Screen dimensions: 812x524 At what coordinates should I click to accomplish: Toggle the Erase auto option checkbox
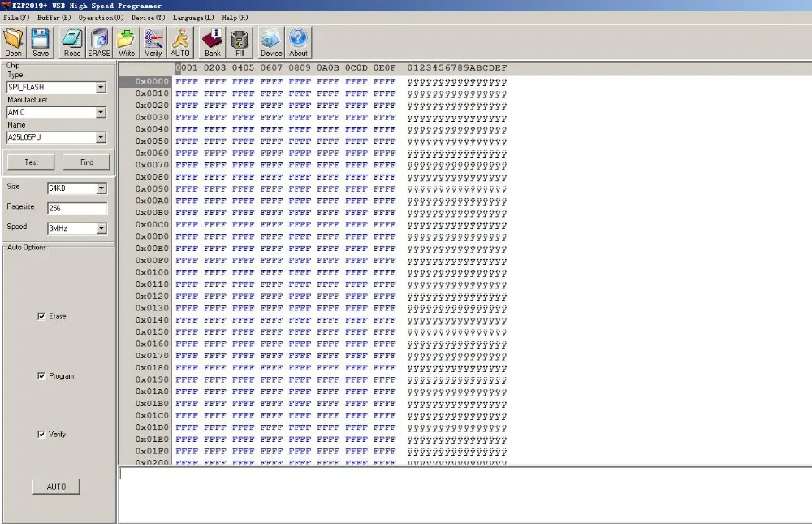pyautogui.click(x=41, y=316)
